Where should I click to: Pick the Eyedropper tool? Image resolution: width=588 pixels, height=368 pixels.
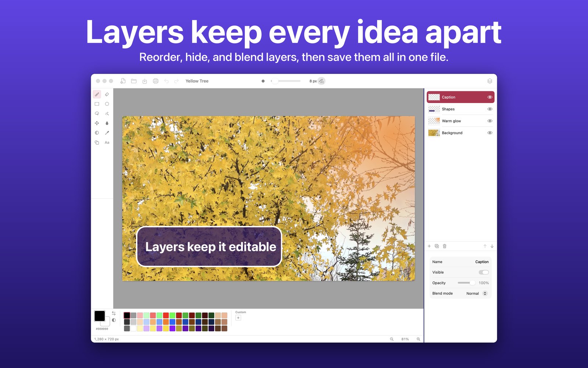click(107, 133)
